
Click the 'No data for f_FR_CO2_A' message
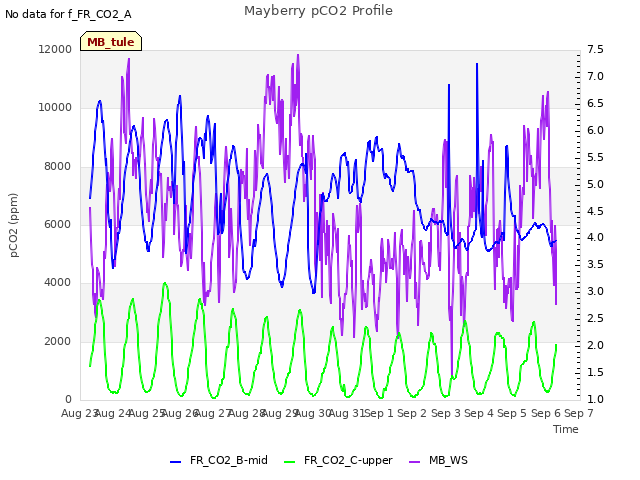pos(68,14)
